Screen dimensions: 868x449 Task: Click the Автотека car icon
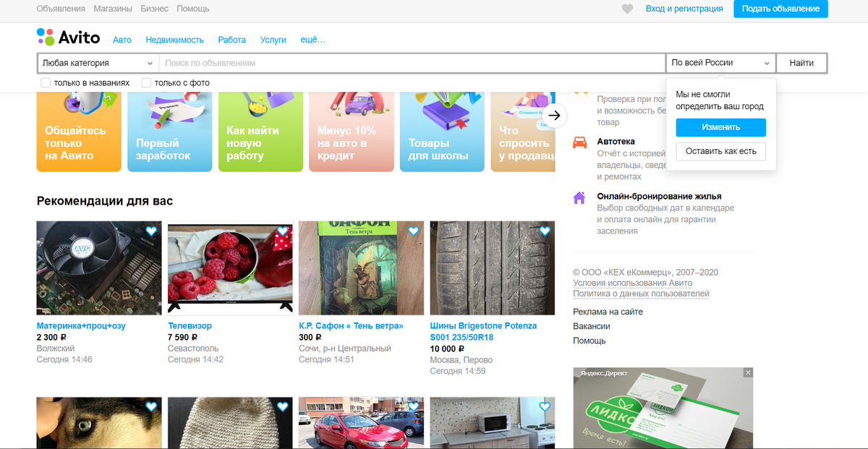pos(579,142)
